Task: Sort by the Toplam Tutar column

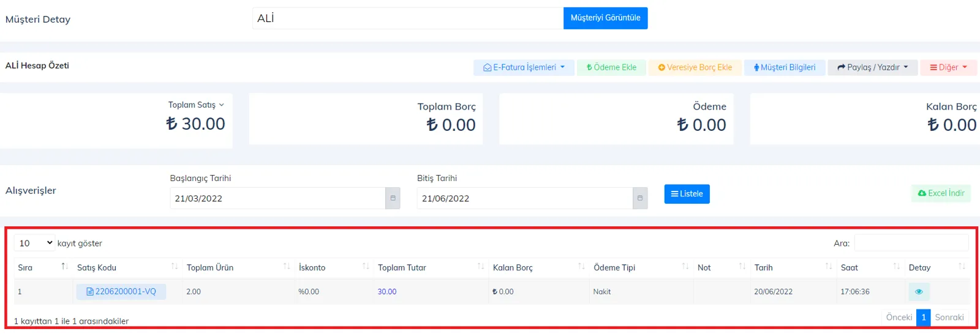Action: pos(431,267)
